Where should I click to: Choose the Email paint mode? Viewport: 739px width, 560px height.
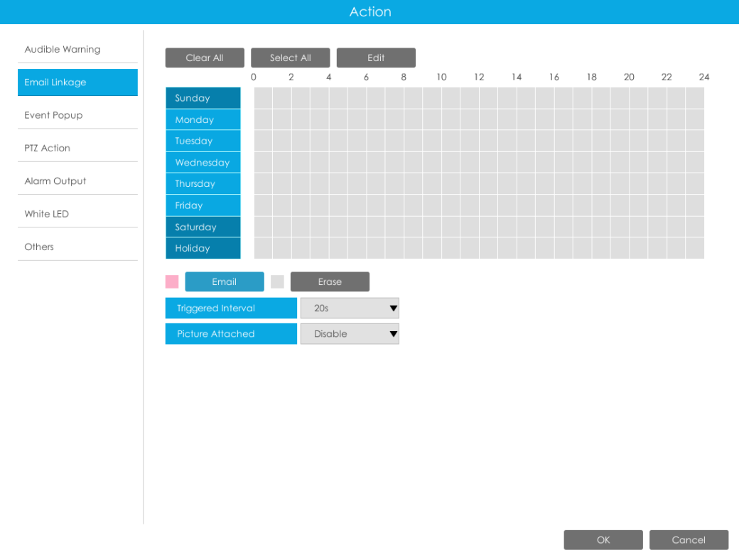point(225,282)
